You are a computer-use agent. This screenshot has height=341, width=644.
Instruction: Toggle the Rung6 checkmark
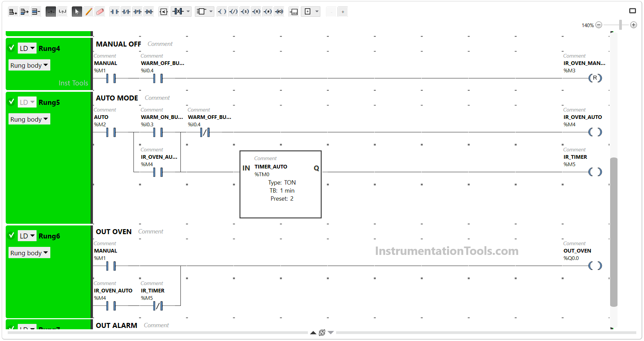click(12, 235)
